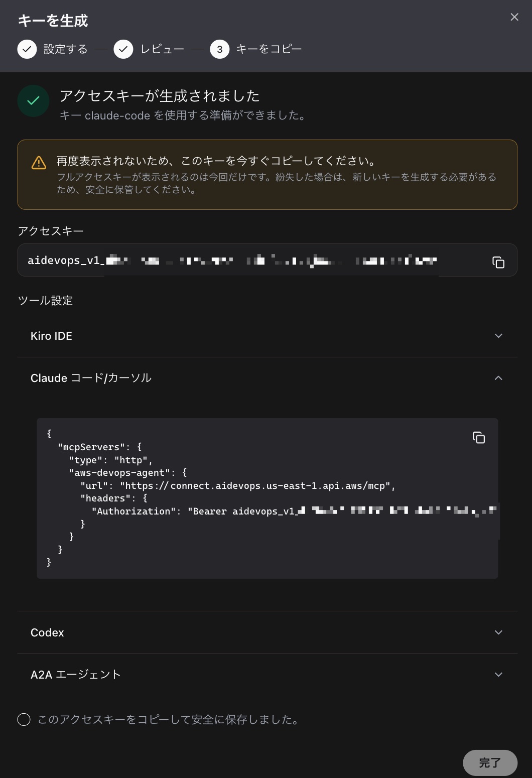Screen dimensions: 532x778
Task: Click the "type": "http" line
Action: [110, 460]
